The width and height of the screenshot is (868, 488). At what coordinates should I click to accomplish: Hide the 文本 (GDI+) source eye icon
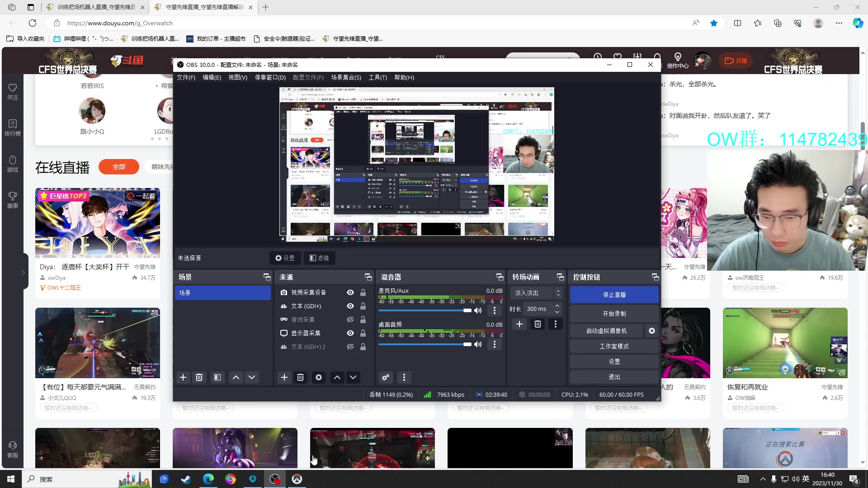(350, 306)
